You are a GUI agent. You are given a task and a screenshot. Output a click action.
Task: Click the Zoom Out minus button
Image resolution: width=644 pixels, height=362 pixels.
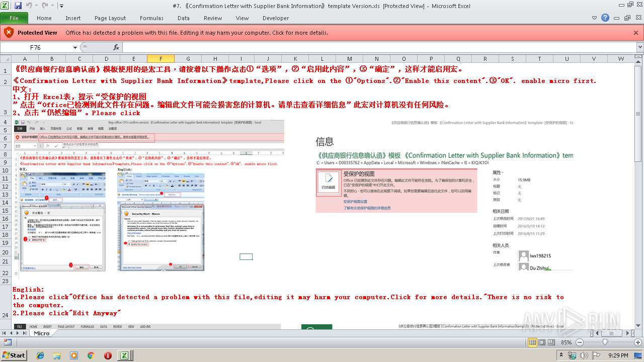click(580, 342)
